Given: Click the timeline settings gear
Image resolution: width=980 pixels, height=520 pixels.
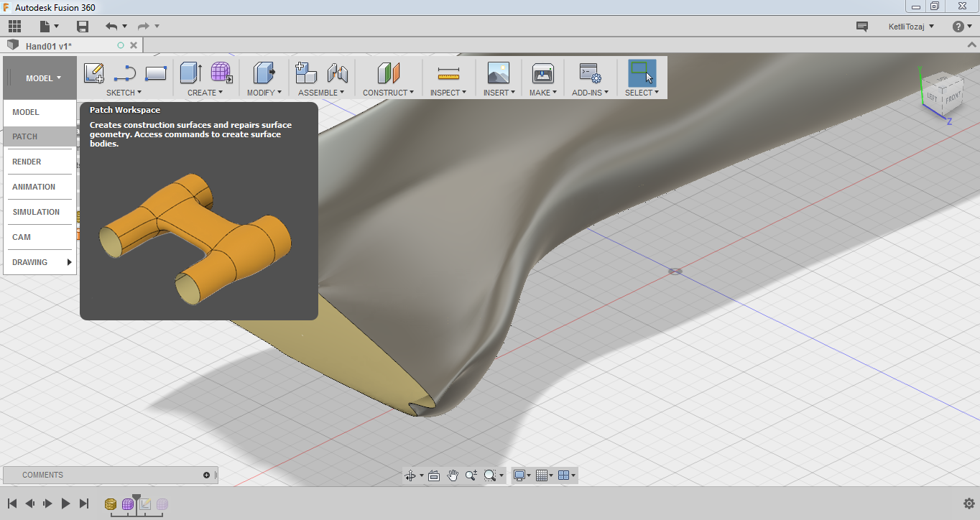Looking at the screenshot, I should (969, 503).
